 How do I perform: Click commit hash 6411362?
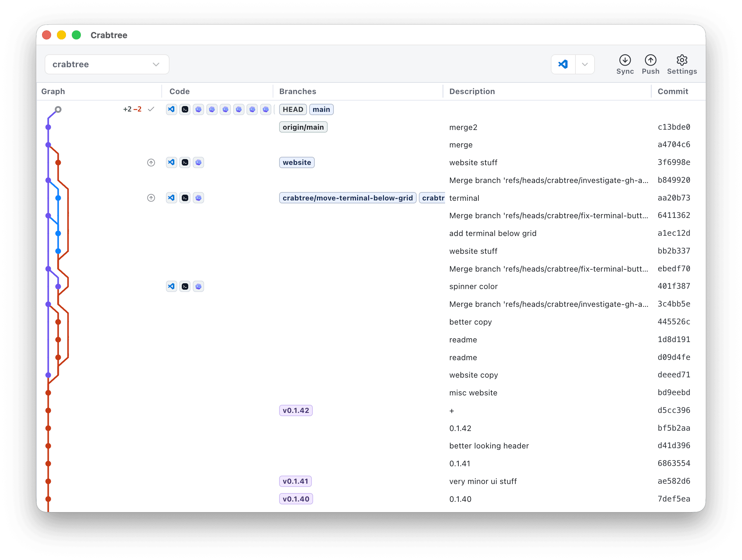(673, 215)
